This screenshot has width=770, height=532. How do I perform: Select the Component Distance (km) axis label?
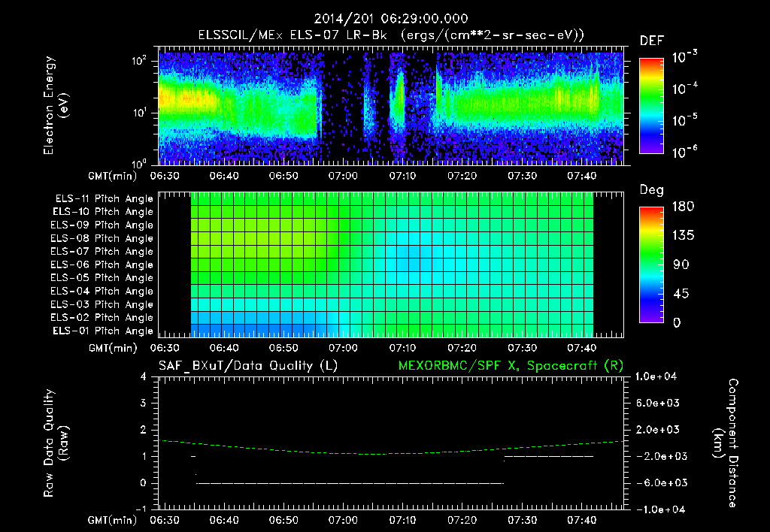tap(726, 443)
